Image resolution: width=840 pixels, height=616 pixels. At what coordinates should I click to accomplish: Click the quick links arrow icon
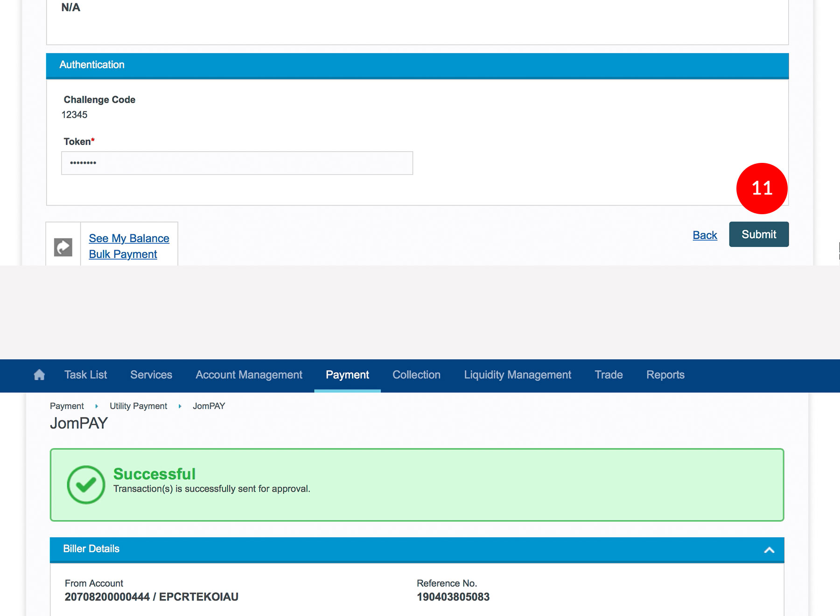tap(63, 247)
